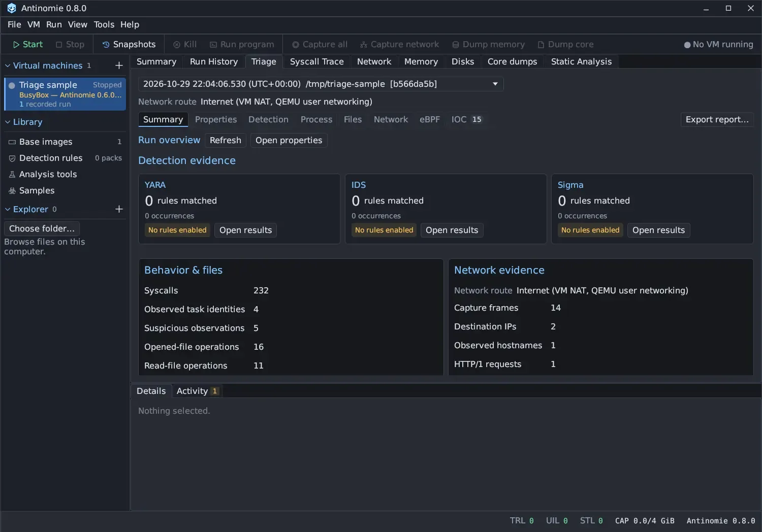Open the VM menu
This screenshot has height=532, width=762.
tap(34, 24)
